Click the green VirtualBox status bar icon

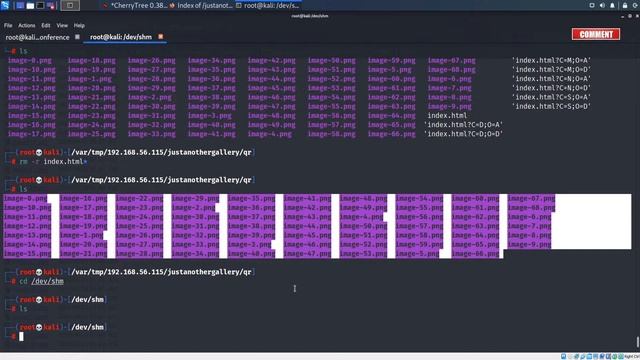[x=614, y=356]
